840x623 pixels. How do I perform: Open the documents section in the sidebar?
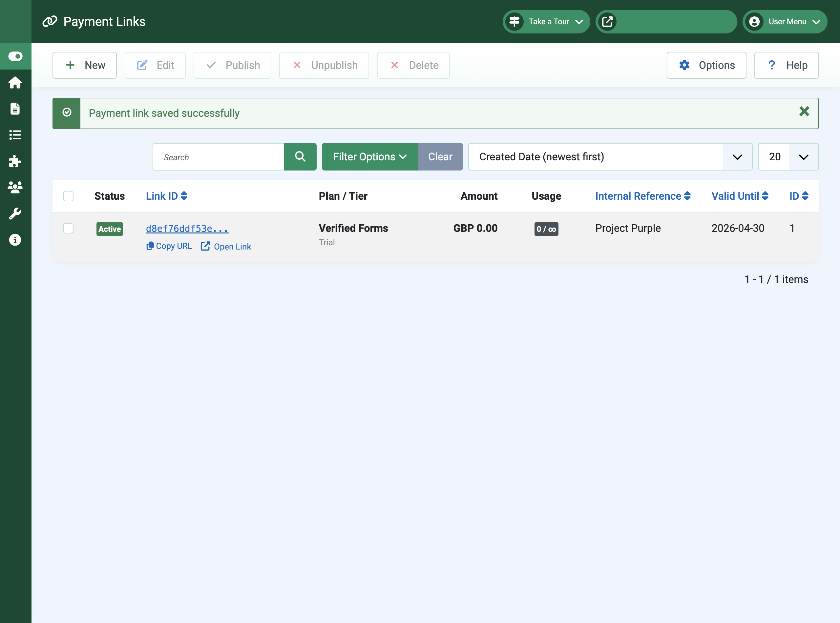tap(15, 109)
